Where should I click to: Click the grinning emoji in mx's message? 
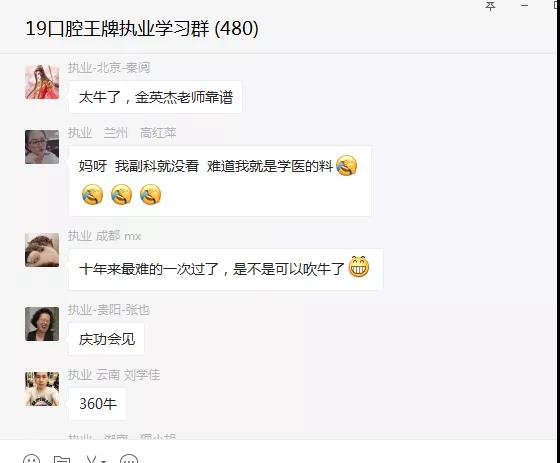pos(359,267)
